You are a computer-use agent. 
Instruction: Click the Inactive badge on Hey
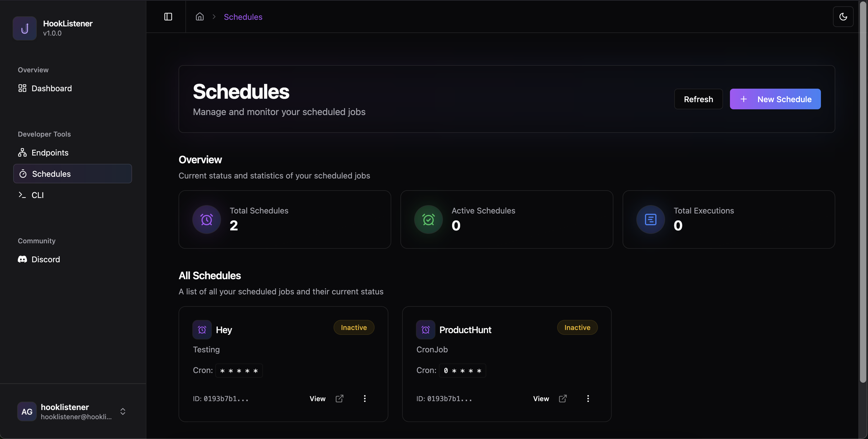353,327
